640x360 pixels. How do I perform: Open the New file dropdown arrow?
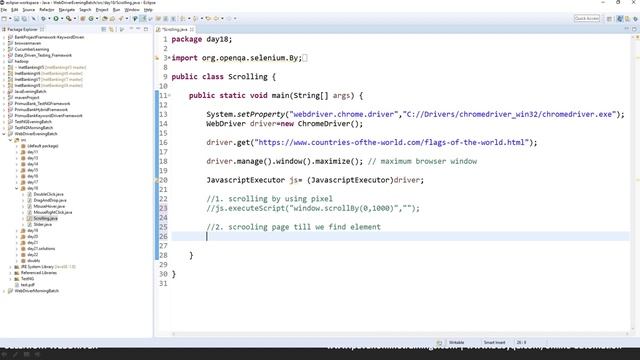coord(10,18)
